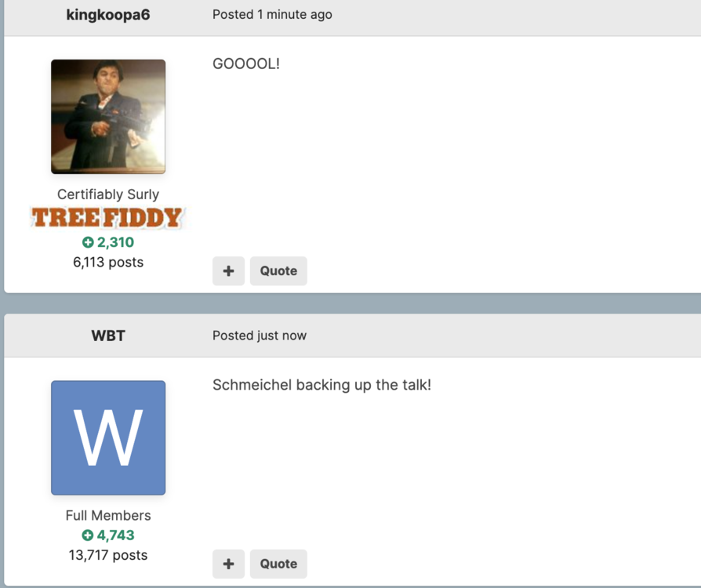Screen dimensions: 701x588
Task: Click the TREE FIDDY rank badge
Action: pos(107,218)
